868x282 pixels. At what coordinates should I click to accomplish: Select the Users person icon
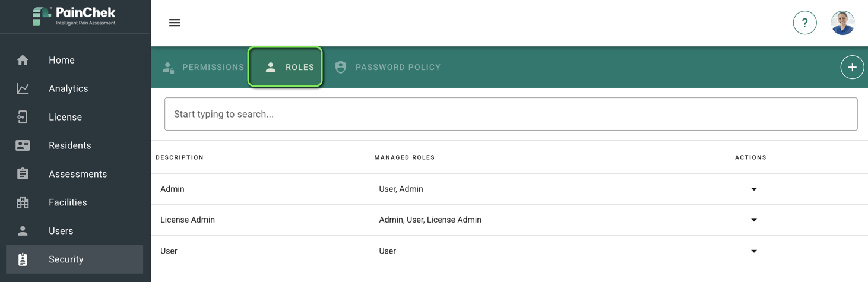[x=23, y=231]
